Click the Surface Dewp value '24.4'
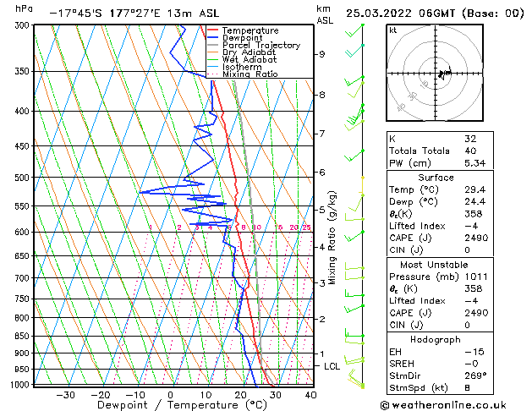Screen dimensions: 532x411 click(475, 202)
